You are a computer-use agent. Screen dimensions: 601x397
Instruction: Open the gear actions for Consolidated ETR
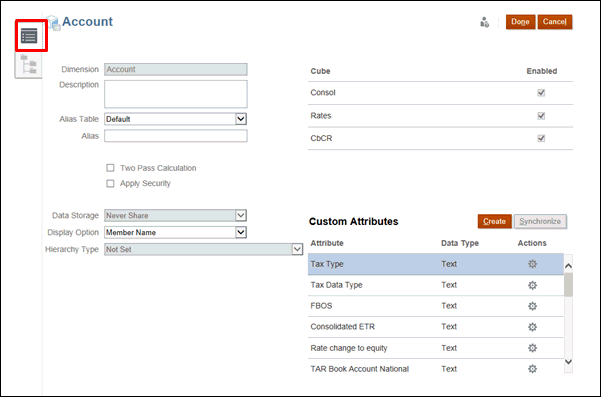[532, 327]
